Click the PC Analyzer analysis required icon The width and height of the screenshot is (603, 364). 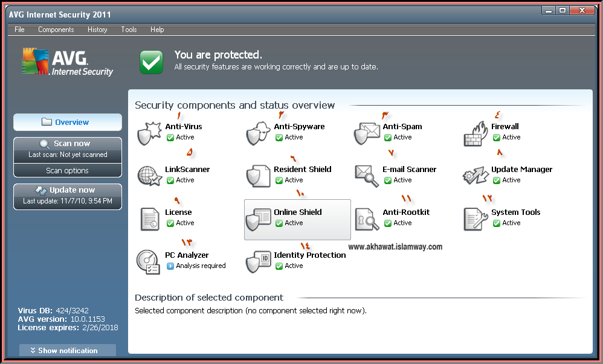[x=170, y=266]
